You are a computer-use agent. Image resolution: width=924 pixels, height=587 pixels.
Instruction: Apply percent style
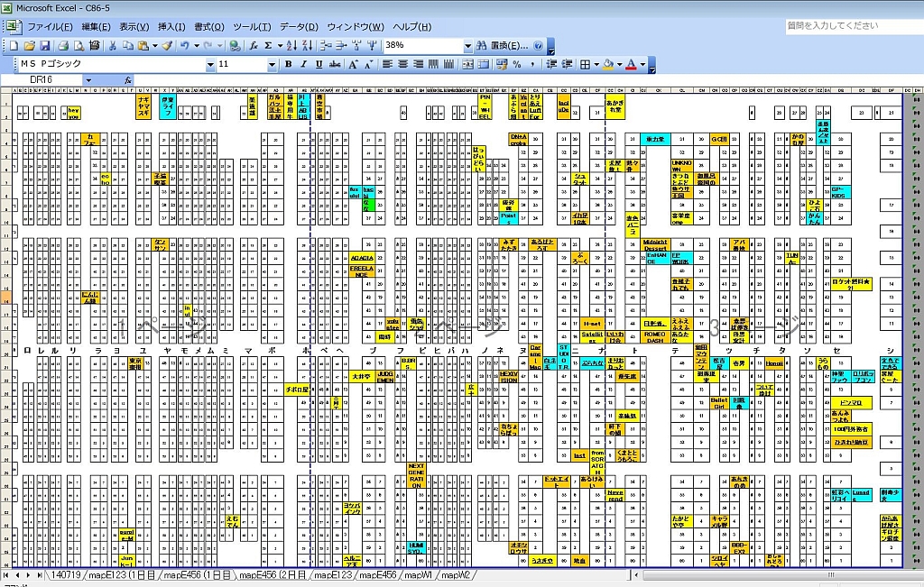point(517,64)
